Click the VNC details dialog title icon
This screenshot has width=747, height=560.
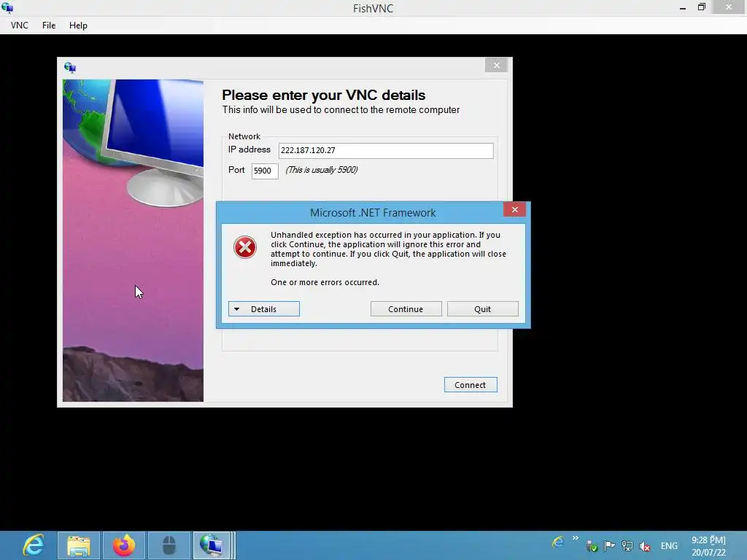pos(69,68)
